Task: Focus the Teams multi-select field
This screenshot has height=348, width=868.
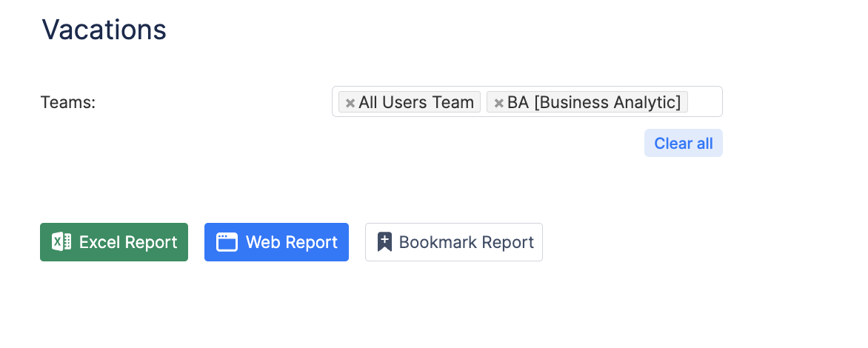Action: pyautogui.click(x=704, y=102)
